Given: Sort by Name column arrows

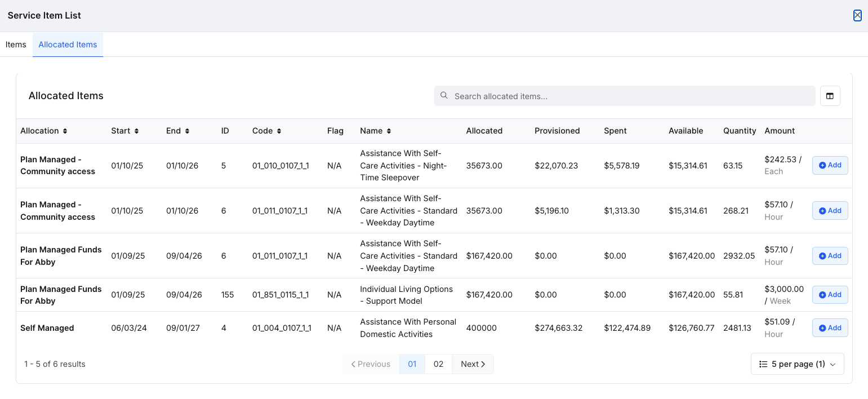Looking at the screenshot, I should [x=389, y=131].
